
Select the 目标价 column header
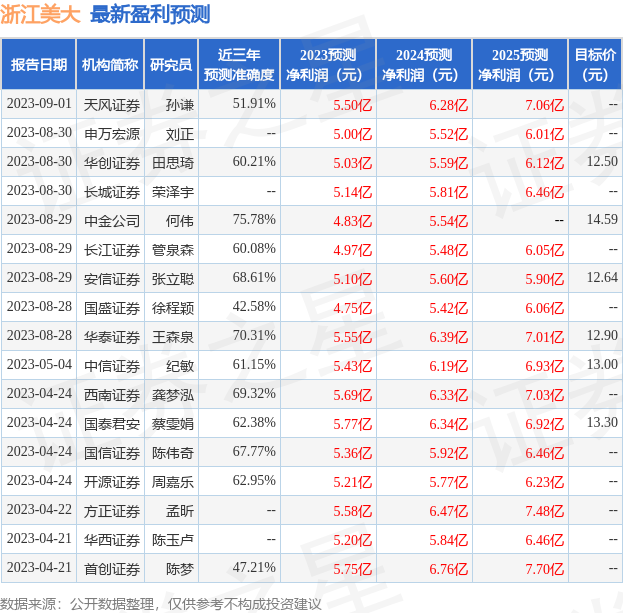coord(595,64)
